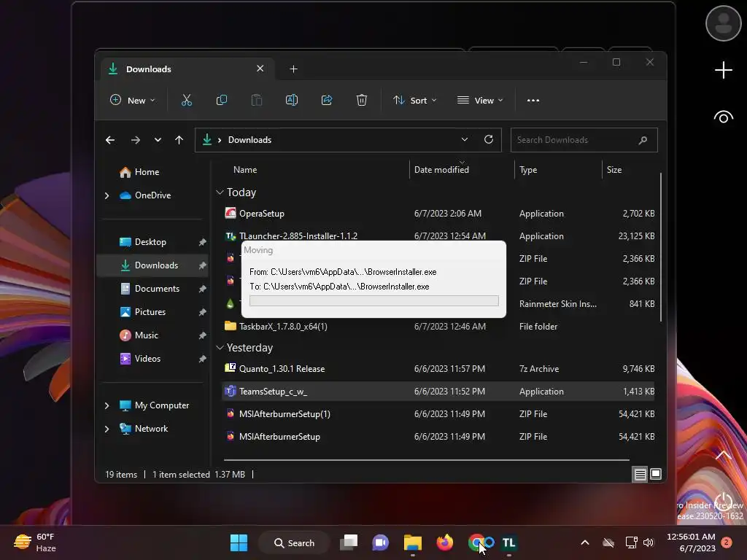This screenshot has width=747, height=560.
Task: Switch to details view icon in status bar
Action: coord(640,474)
